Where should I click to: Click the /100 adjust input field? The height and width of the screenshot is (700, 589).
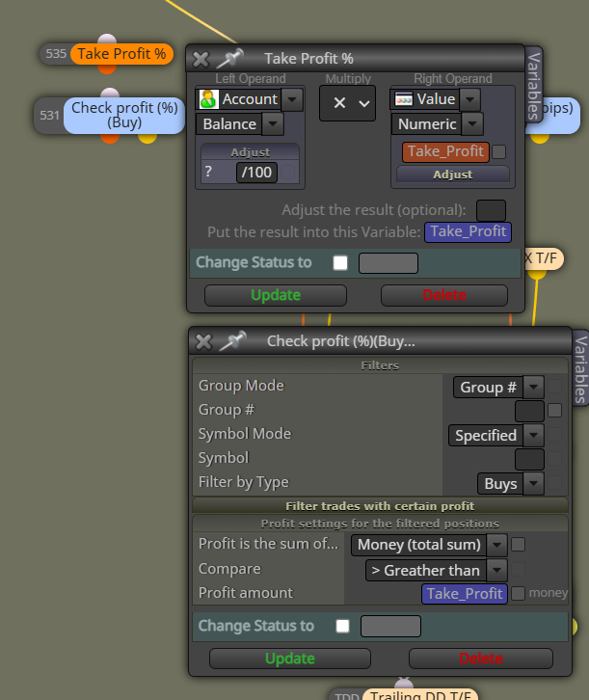tap(256, 173)
